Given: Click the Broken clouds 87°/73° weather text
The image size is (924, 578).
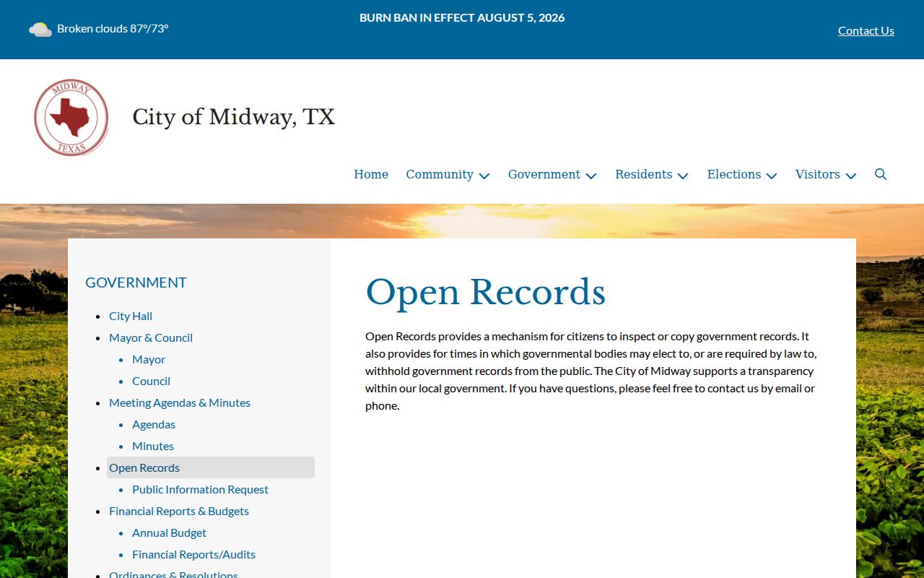Looking at the screenshot, I should pyautogui.click(x=113, y=29).
